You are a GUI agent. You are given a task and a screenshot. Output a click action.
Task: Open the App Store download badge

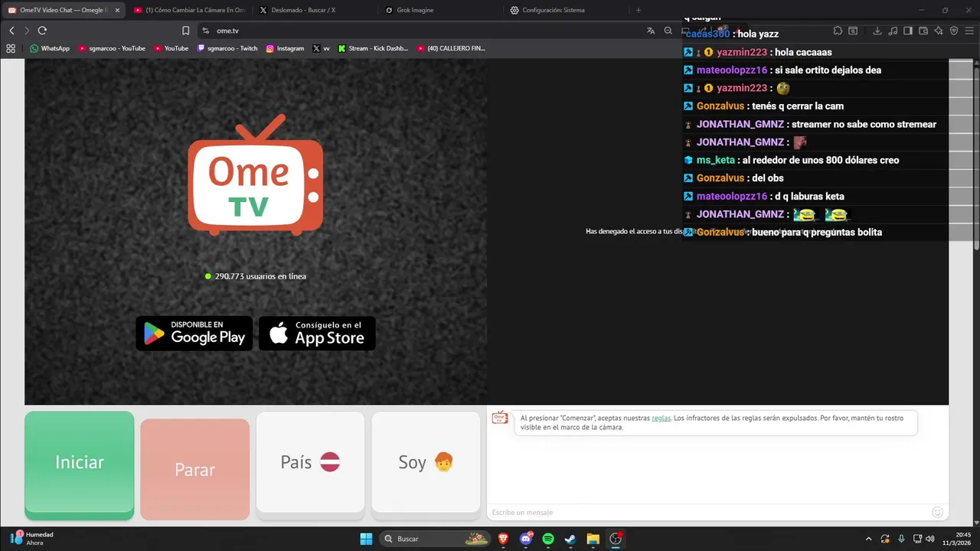[317, 334]
